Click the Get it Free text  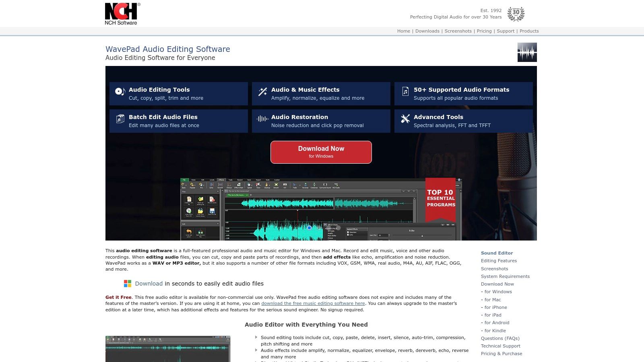tap(118, 297)
